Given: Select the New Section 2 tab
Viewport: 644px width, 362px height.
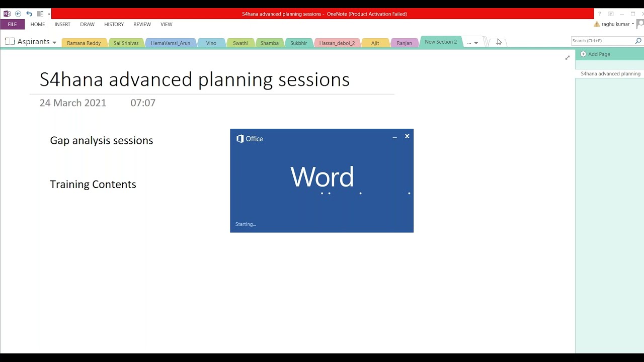Looking at the screenshot, I should point(441,42).
